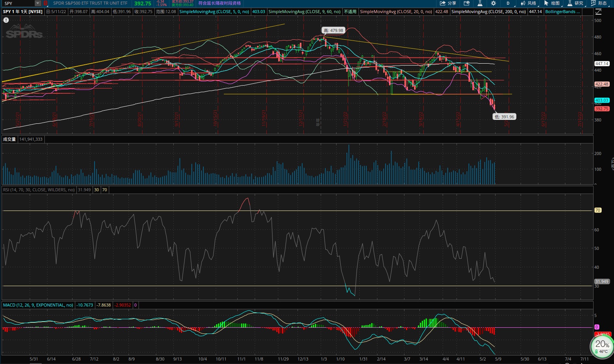Expand the symbol selector dropdown arrow
The image size is (614, 364).
coord(38,3)
